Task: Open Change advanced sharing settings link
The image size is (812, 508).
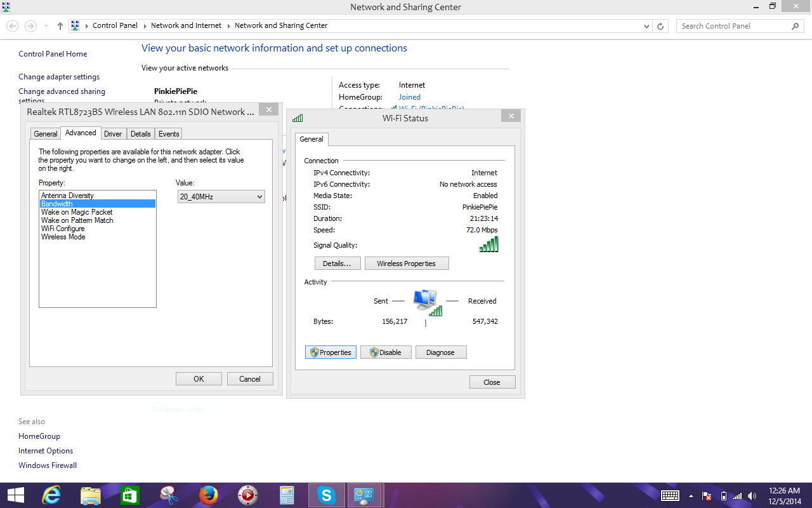Action: click(x=62, y=96)
